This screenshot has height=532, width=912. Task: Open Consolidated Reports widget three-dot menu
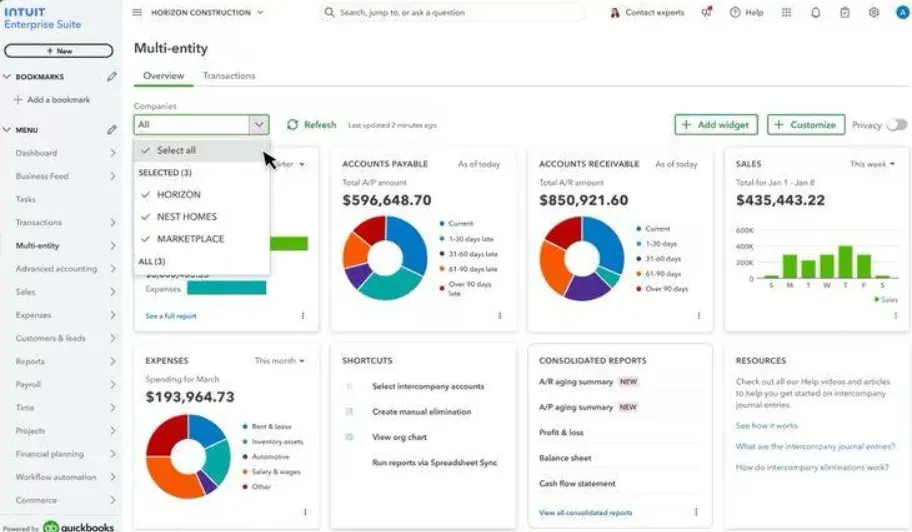[x=696, y=512]
